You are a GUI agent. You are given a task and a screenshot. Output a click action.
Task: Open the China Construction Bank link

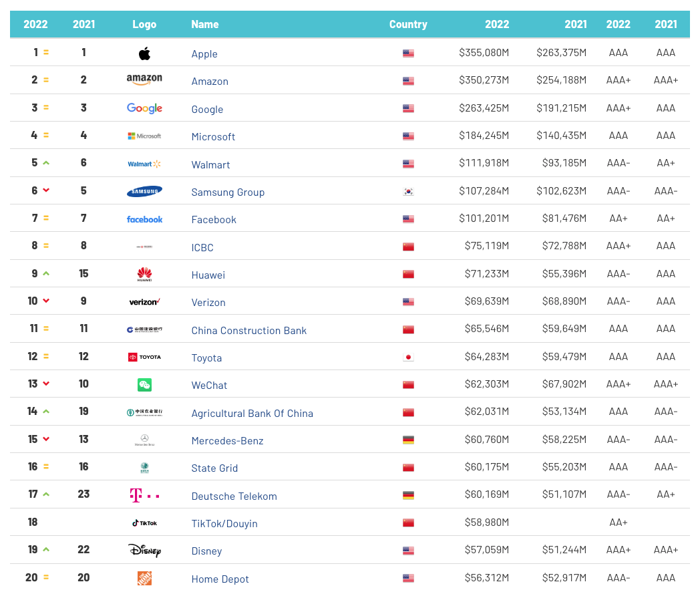248,331
